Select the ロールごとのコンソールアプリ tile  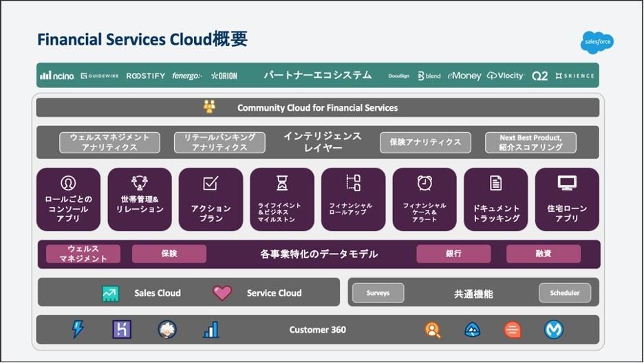pos(68,199)
